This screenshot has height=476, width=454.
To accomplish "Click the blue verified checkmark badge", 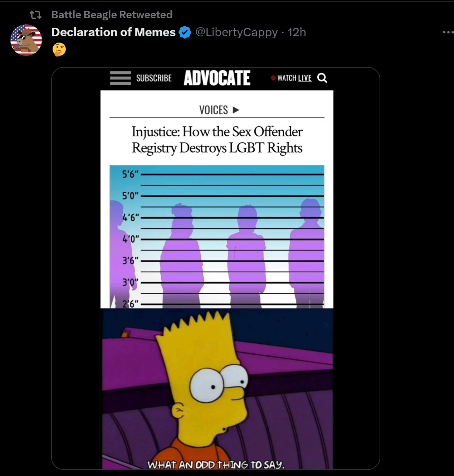I will pos(185,32).
